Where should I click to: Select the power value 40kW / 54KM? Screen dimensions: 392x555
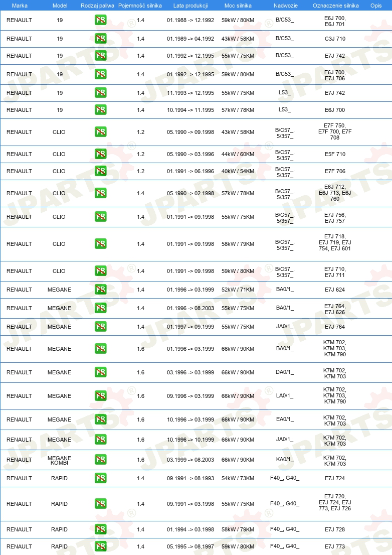pyautogui.click(x=238, y=171)
